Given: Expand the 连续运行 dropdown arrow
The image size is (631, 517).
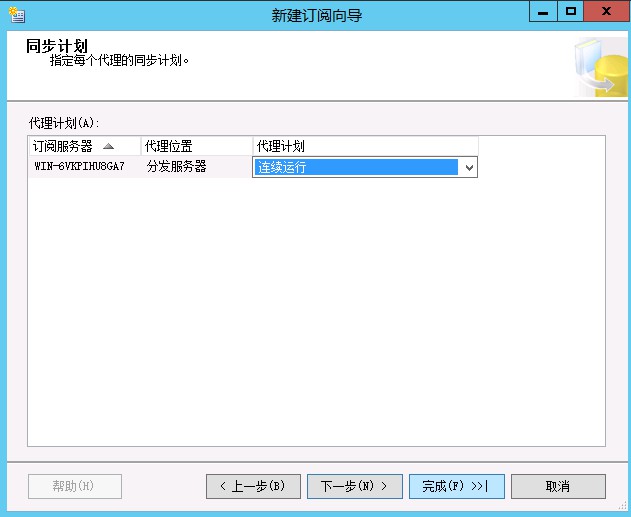Looking at the screenshot, I should (x=468, y=168).
